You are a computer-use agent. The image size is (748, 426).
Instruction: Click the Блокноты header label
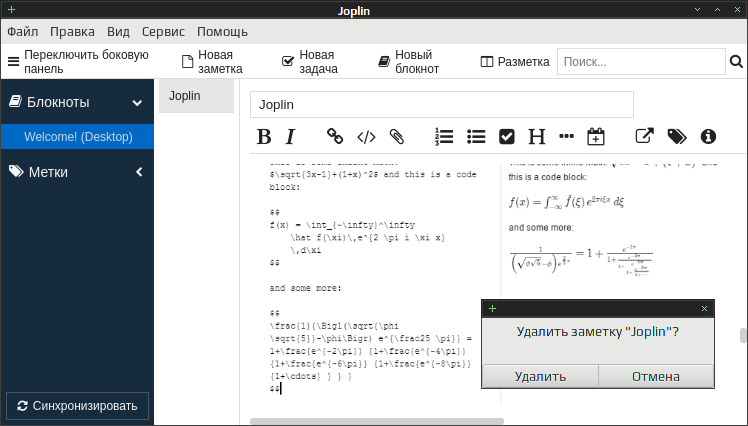(x=58, y=102)
